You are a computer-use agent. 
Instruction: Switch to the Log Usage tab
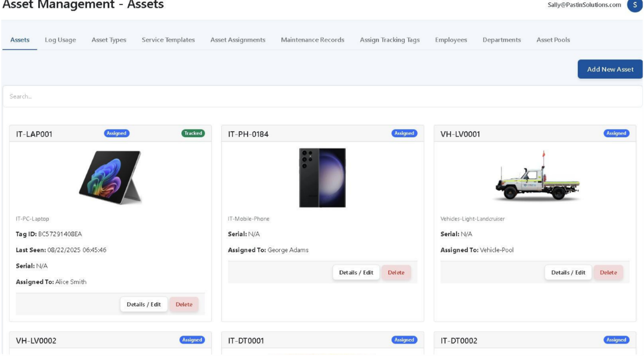click(59, 39)
